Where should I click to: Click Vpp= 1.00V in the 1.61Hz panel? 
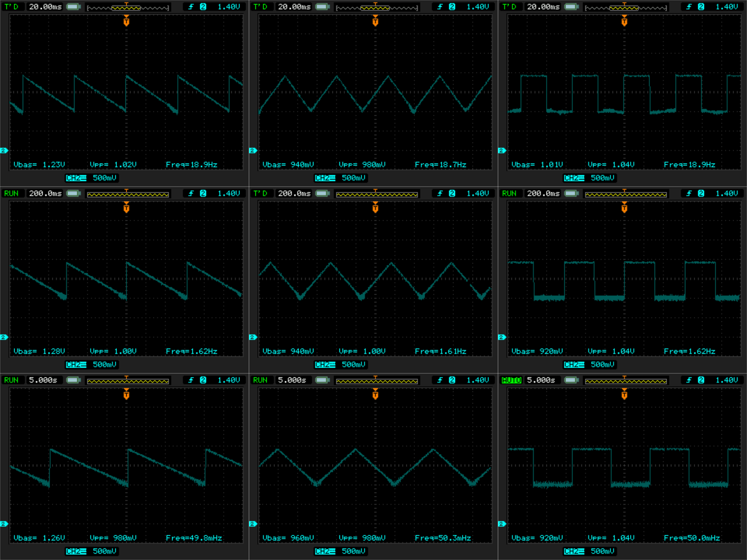(x=362, y=351)
